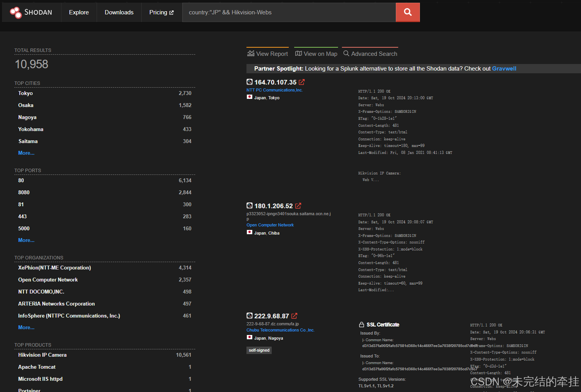
Task: Filter results by city Osaka
Action: tap(105, 105)
